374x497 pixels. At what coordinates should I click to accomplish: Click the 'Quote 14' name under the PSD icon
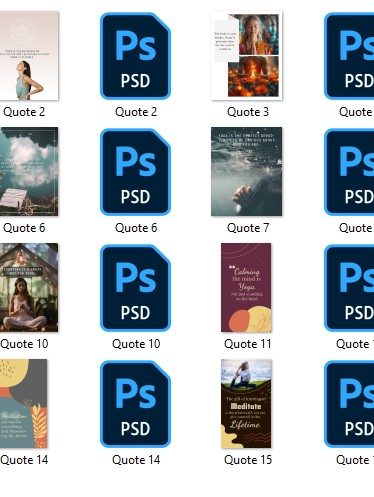tap(136, 460)
